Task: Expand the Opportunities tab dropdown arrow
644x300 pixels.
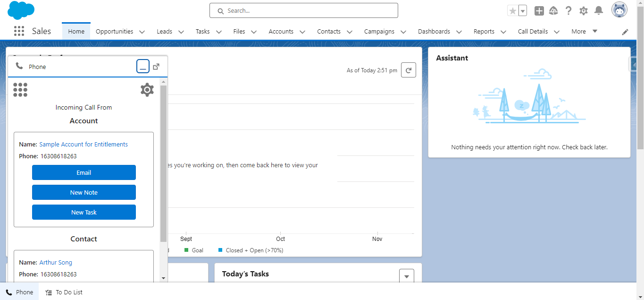Action: pyautogui.click(x=142, y=32)
